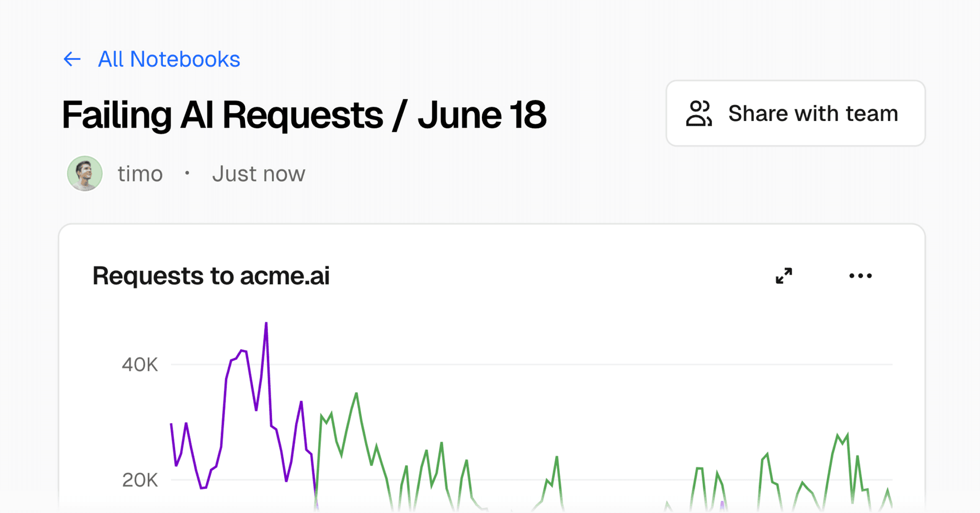The height and width of the screenshot is (513, 980).
Task: Click timo's avatar picture
Action: tap(85, 174)
